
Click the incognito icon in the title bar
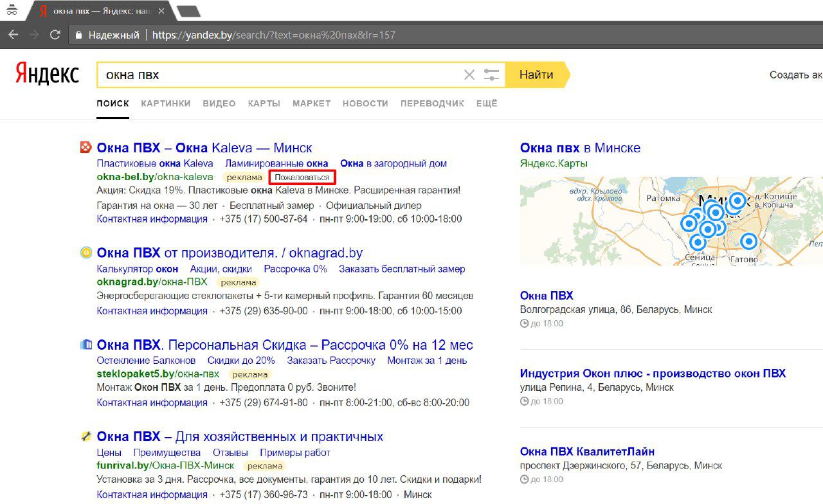pyautogui.click(x=12, y=10)
